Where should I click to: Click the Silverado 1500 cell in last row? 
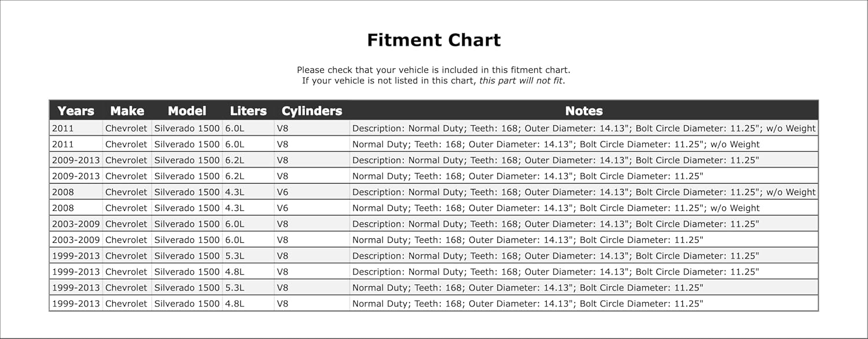click(x=187, y=304)
